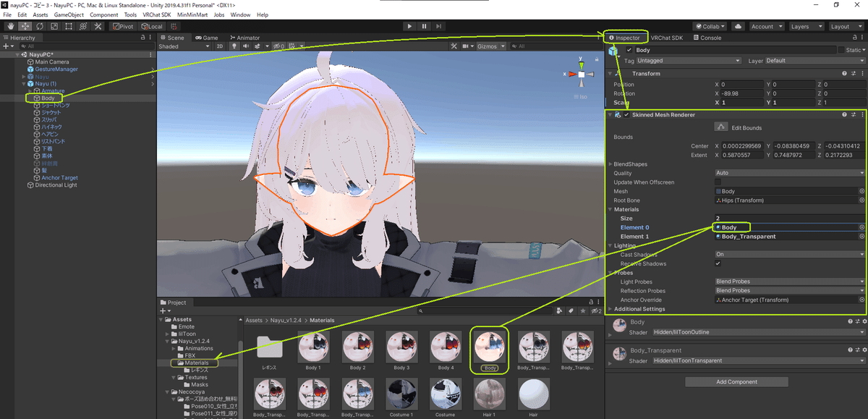Enable the Static checkbox
Viewport: 868px width, 419px height.
(841, 50)
